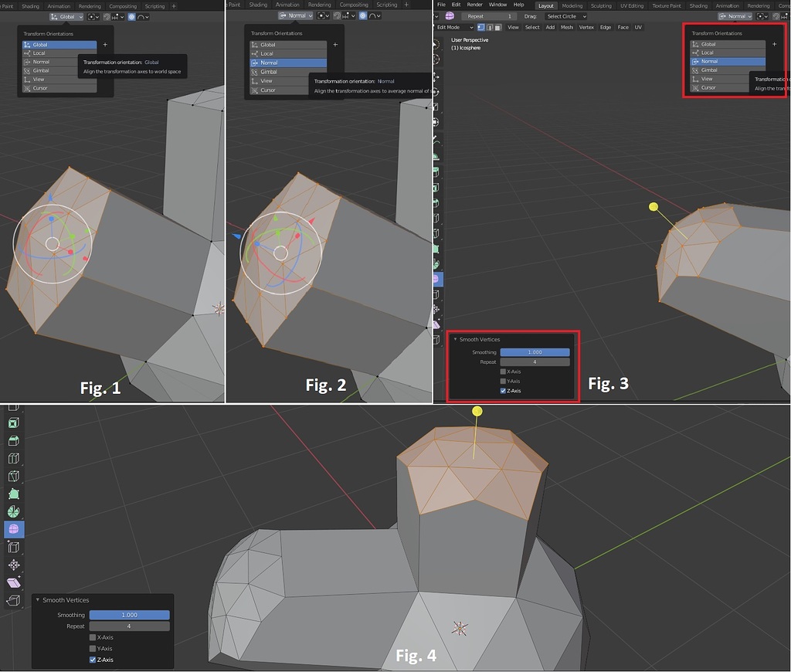Collapse Smooth Vertices panel in Fig. 4
This screenshot has width=791, height=672.
(38, 600)
